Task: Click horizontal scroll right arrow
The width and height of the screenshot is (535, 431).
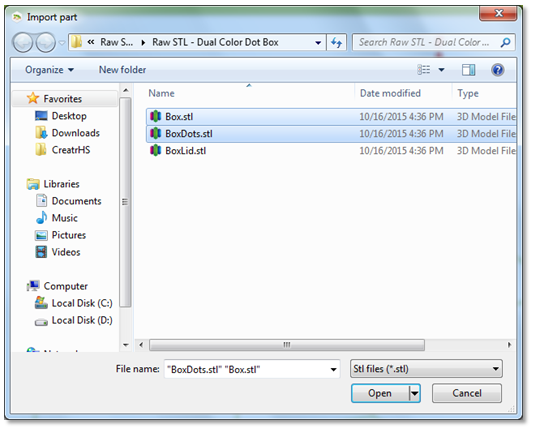Action: (x=509, y=345)
